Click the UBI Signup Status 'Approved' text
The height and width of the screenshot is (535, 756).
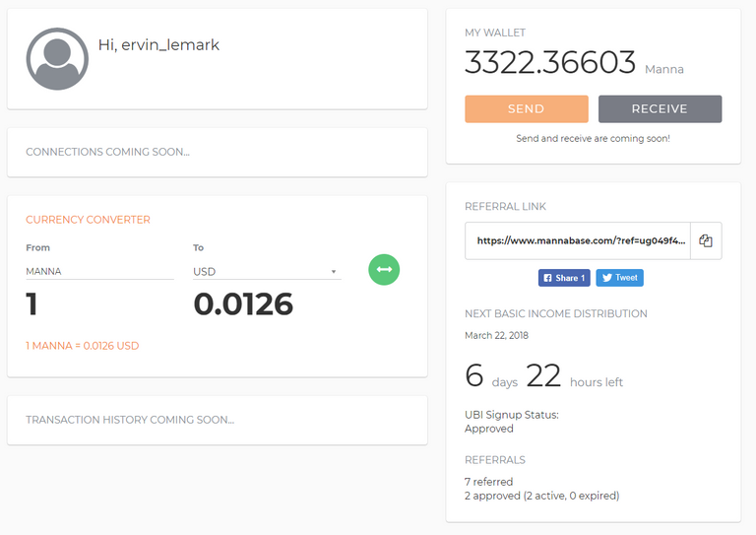coord(489,429)
